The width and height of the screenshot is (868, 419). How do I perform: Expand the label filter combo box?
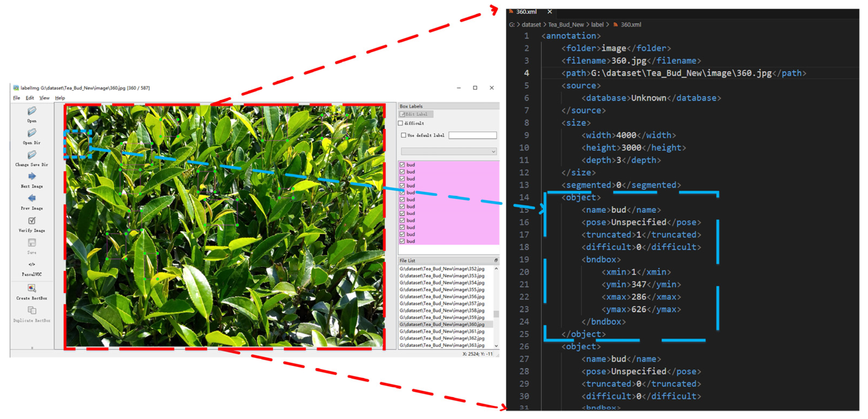pyautogui.click(x=448, y=152)
